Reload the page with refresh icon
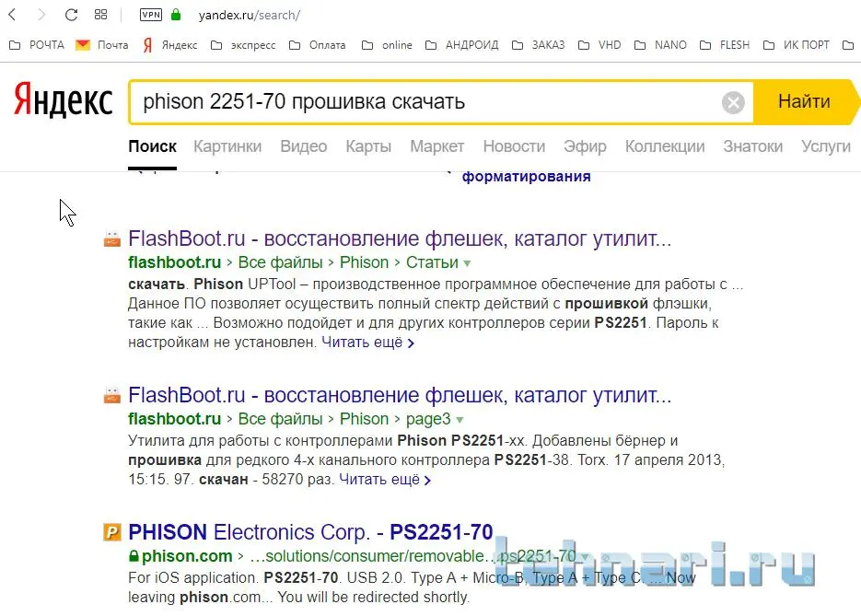This screenshot has height=616, width=861. [x=71, y=15]
